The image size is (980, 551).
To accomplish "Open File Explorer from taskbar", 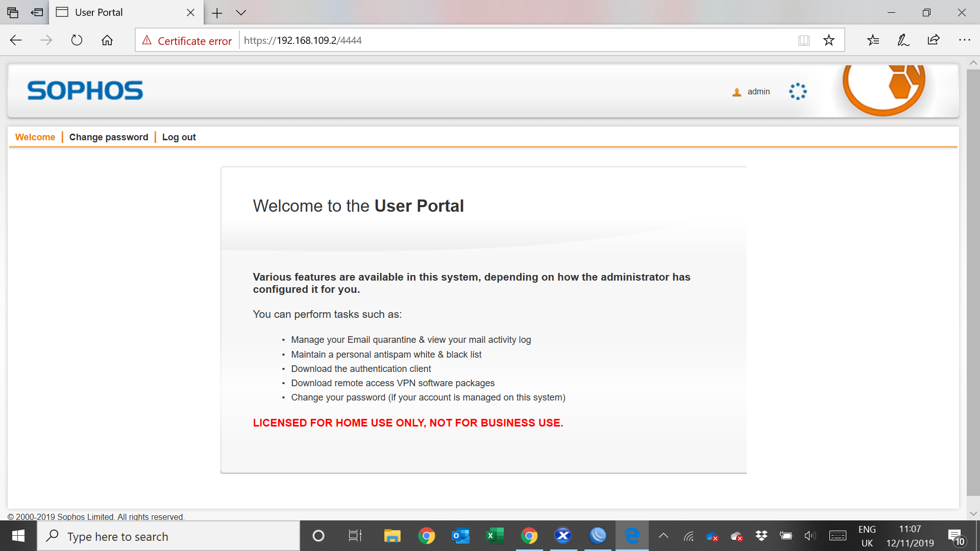I will click(392, 536).
